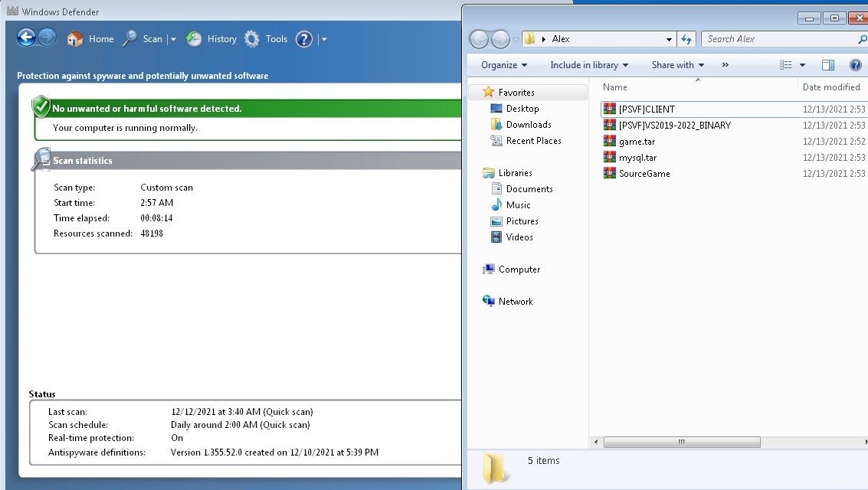Select Network in navigation pane
Image resolution: width=868 pixels, height=490 pixels.
(515, 302)
